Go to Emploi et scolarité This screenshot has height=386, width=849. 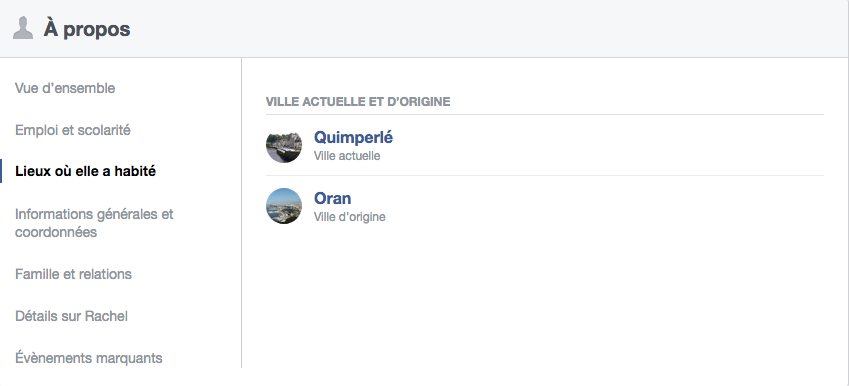73,130
